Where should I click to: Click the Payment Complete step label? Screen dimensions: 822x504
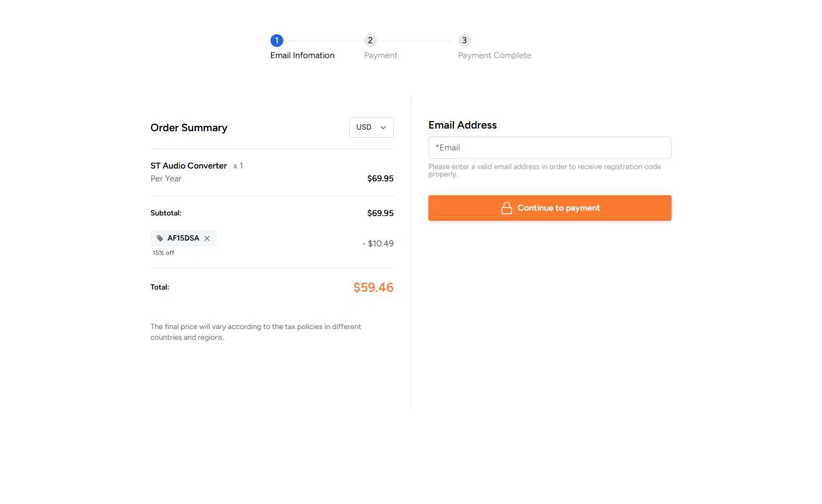click(494, 55)
